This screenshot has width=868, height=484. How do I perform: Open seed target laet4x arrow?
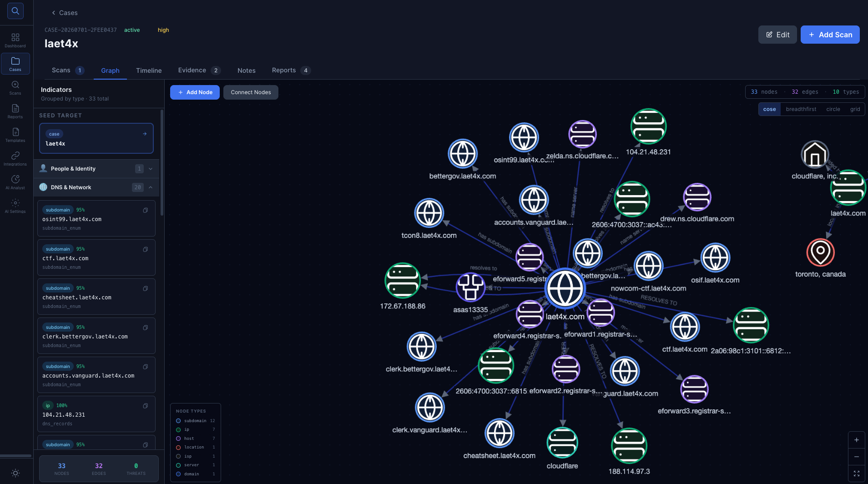click(x=145, y=134)
